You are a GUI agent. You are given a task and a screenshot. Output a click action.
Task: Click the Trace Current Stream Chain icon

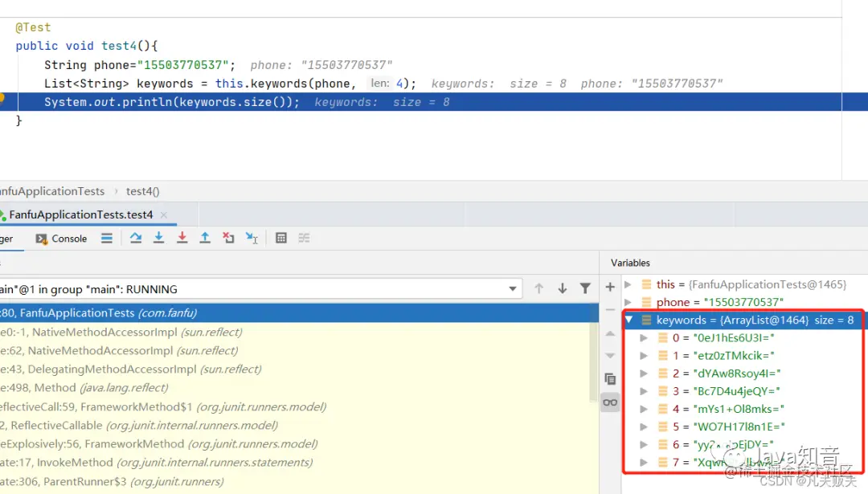[x=304, y=238]
